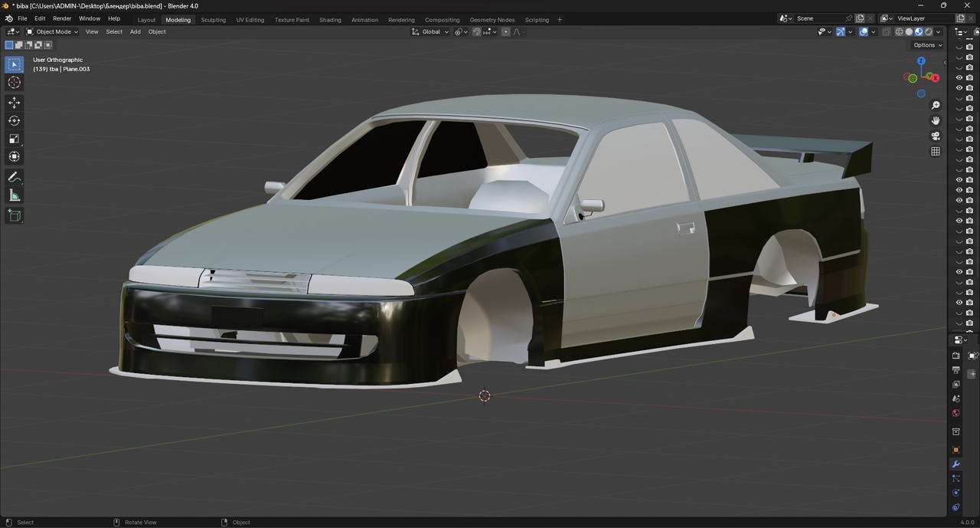Switch to Solid viewport shading

[909, 32]
